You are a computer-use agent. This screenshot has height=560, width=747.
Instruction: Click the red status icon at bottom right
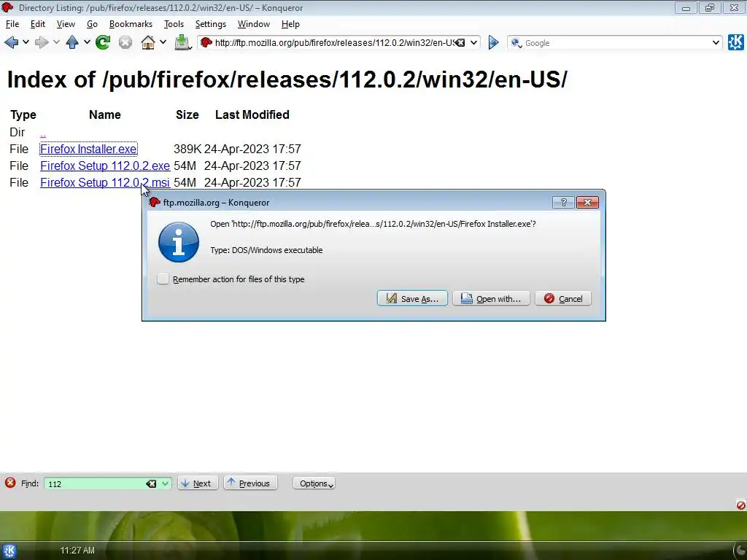(x=741, y=505)
